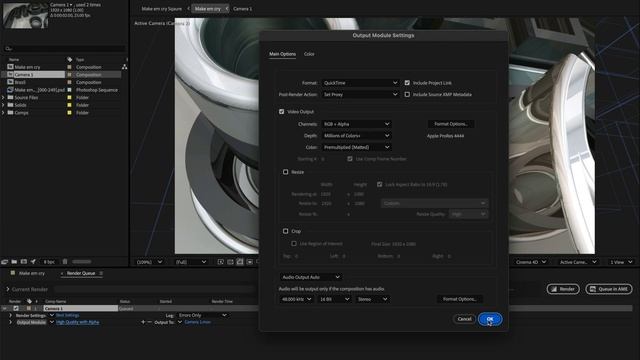Toggle transparency grid icon below the viewer
This screenshot has height=360, width=640.
click(x=230, y=262)
